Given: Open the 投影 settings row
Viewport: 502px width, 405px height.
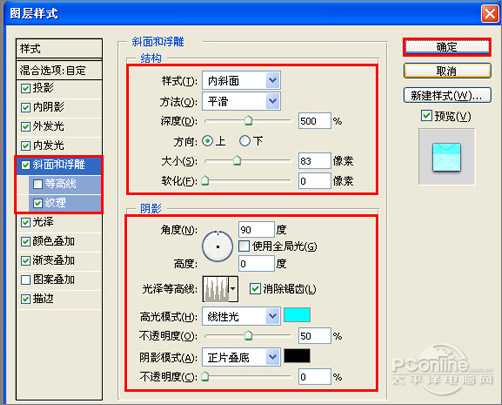Looking at the screenshot, I should 59,88.
